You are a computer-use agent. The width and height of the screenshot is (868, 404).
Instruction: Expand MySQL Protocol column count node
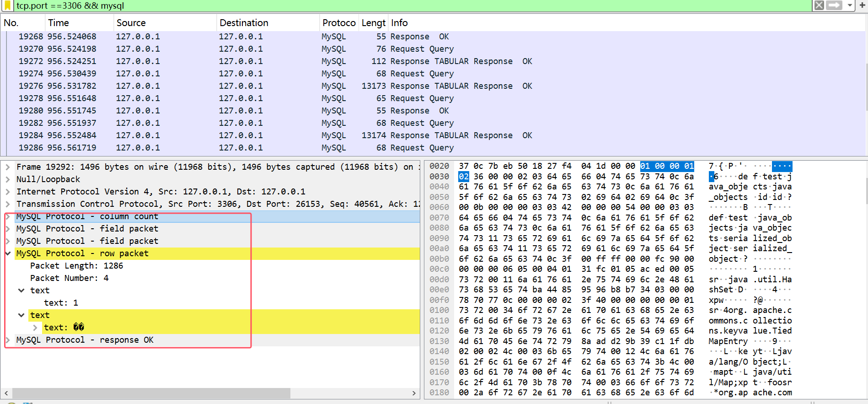pos(8,216)
